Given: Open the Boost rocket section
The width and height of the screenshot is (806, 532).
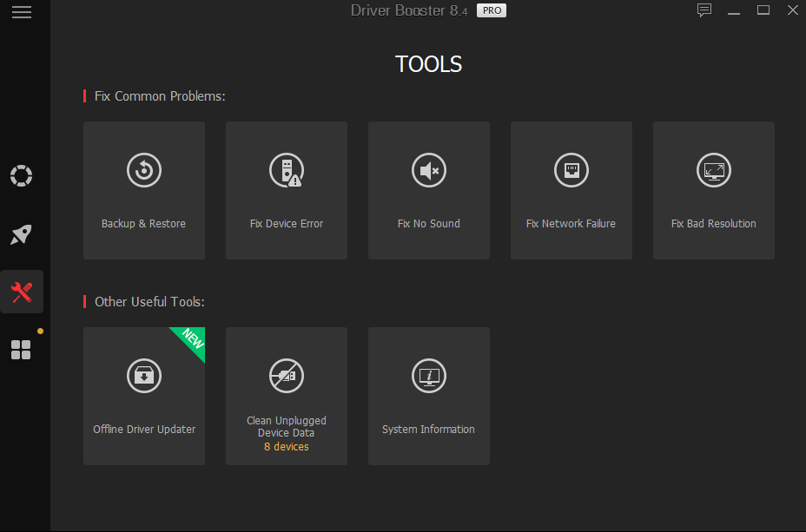Looking at the screenshot, I should 21,234.
